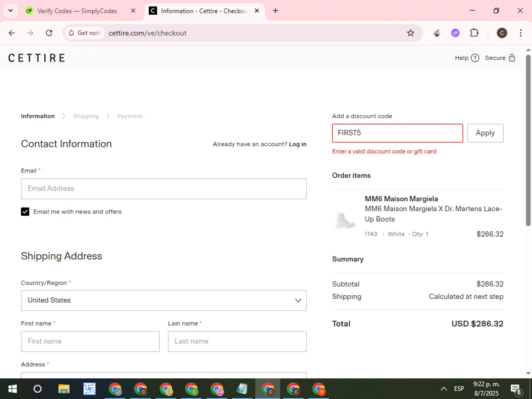Image resolution: width=532 pixels, height=399 pixels.
Task: Go to the Payment breadcrumb step
Action: [129, 116]
